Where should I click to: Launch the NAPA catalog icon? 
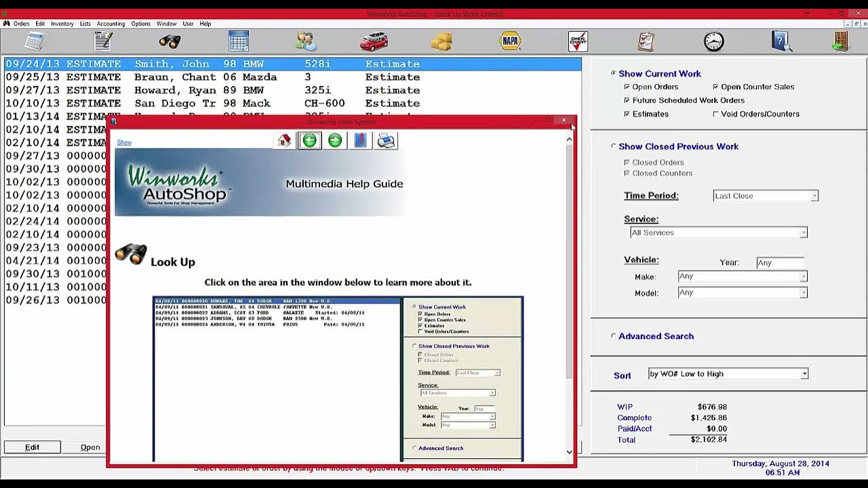tap(510, 41)
